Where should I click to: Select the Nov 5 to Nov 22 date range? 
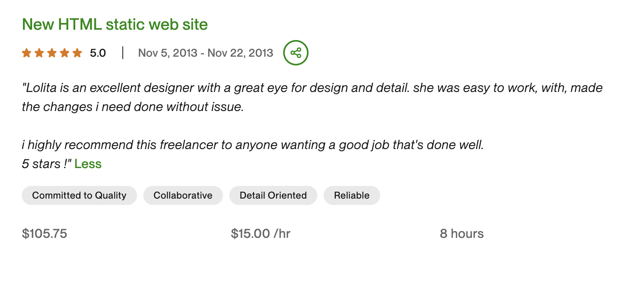pos(205,52)
